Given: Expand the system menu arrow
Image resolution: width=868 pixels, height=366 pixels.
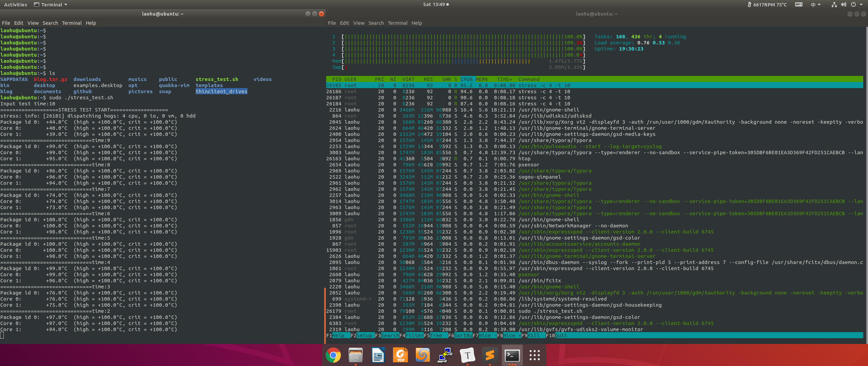Looking at the screenshot, I should click(x=861, y=4).
